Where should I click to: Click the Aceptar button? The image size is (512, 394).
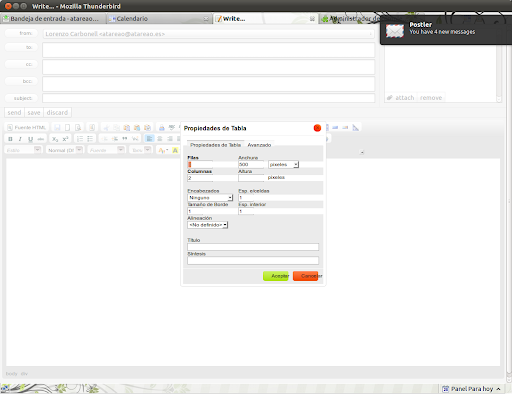(x=276, y=276)
